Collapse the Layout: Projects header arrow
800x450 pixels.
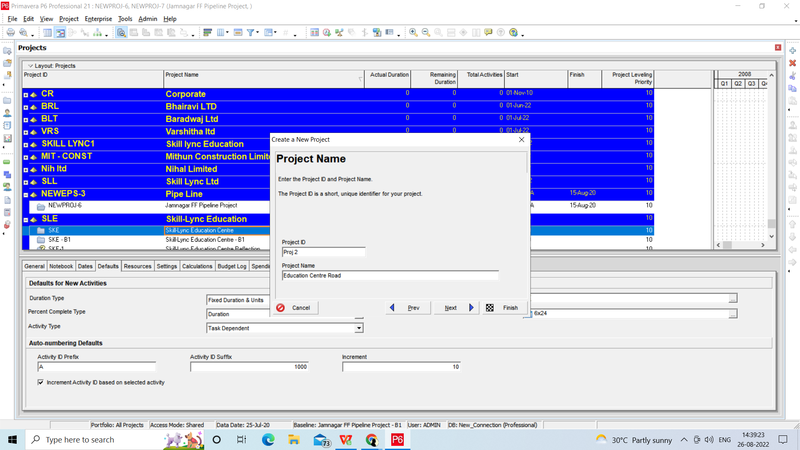pos(30,66)
